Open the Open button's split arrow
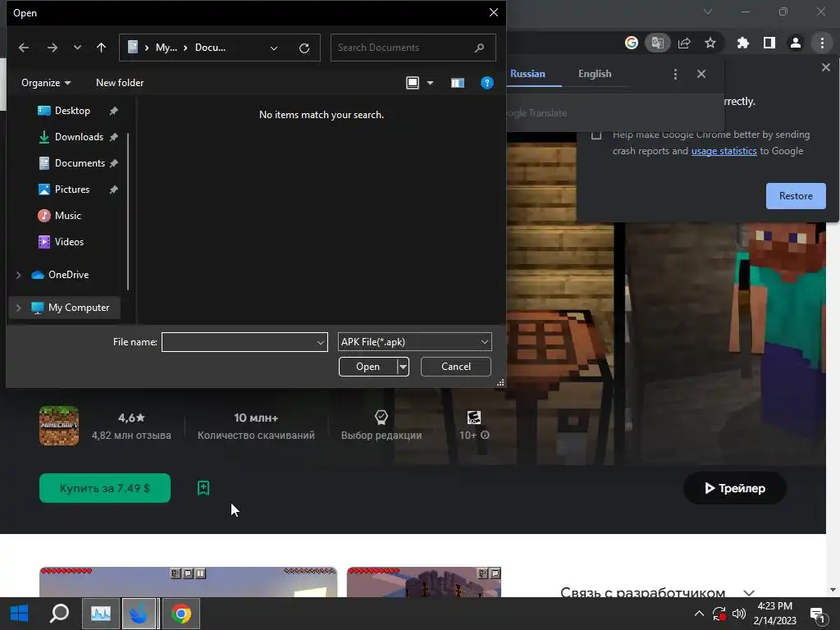Viewport: 840px width, 630px height. 403,367
